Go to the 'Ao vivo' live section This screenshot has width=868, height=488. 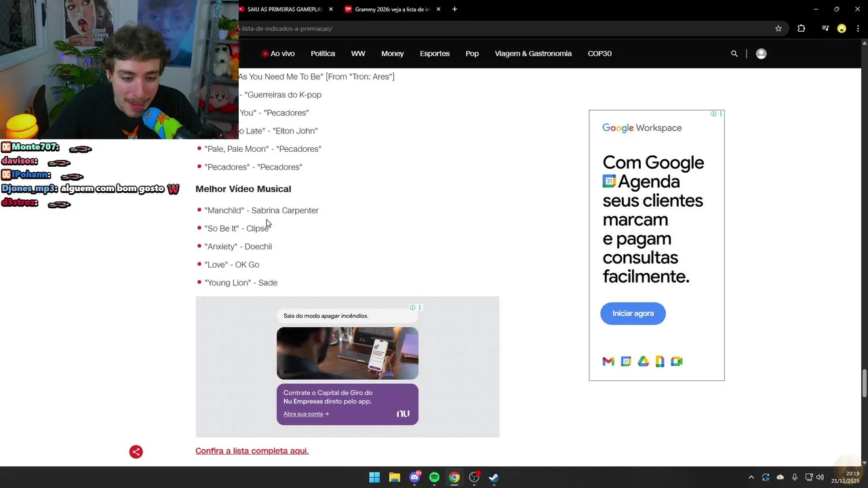click(278, 54)
